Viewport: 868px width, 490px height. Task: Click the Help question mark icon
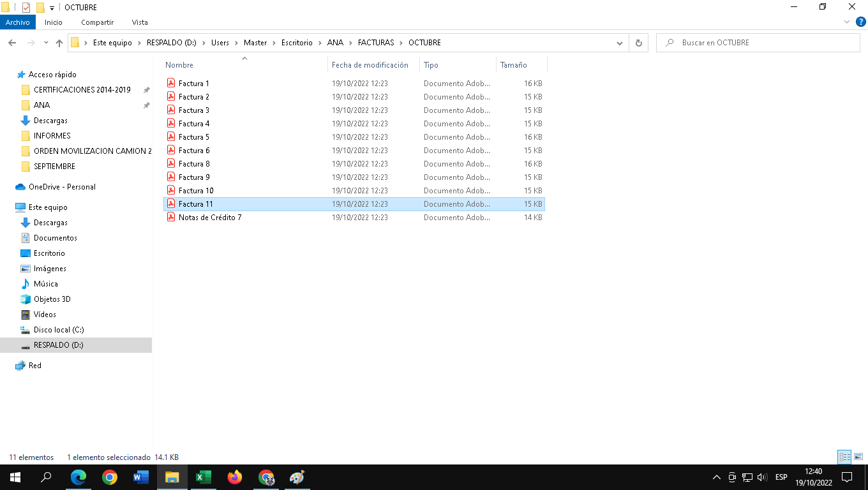(860, 22)
